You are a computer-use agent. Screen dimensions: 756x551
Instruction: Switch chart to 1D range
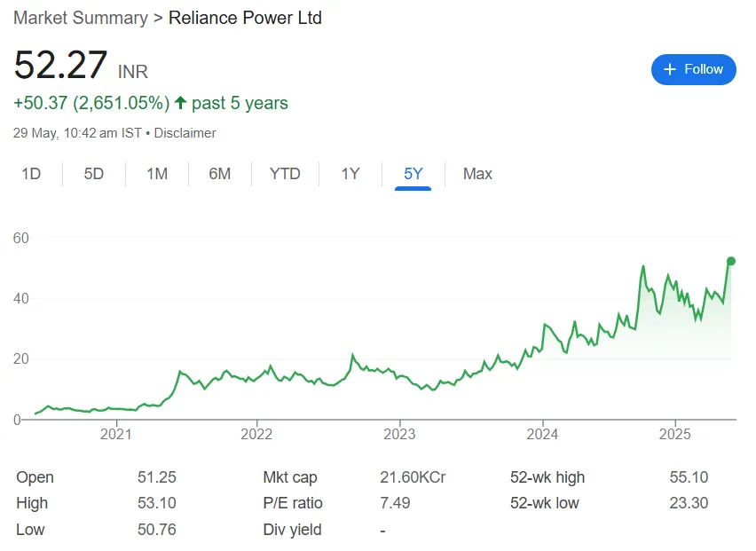31,174
